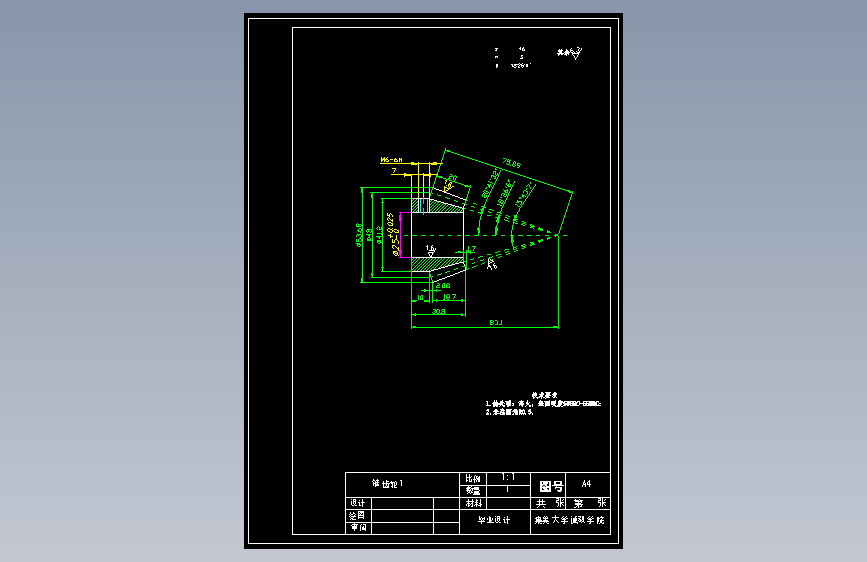The height and width of the screenshot is (562, 867).
Task: Select the "比例" label in title block
Action: click(x=473, y=478)
